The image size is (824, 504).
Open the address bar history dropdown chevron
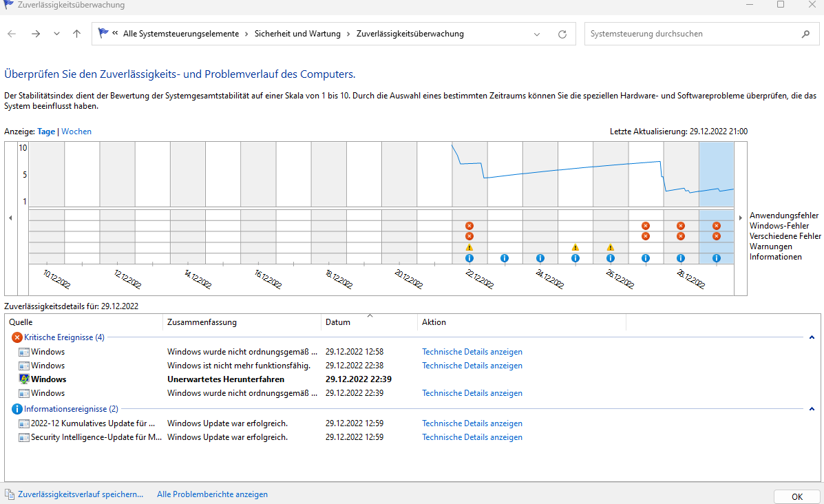pos(536,34)
